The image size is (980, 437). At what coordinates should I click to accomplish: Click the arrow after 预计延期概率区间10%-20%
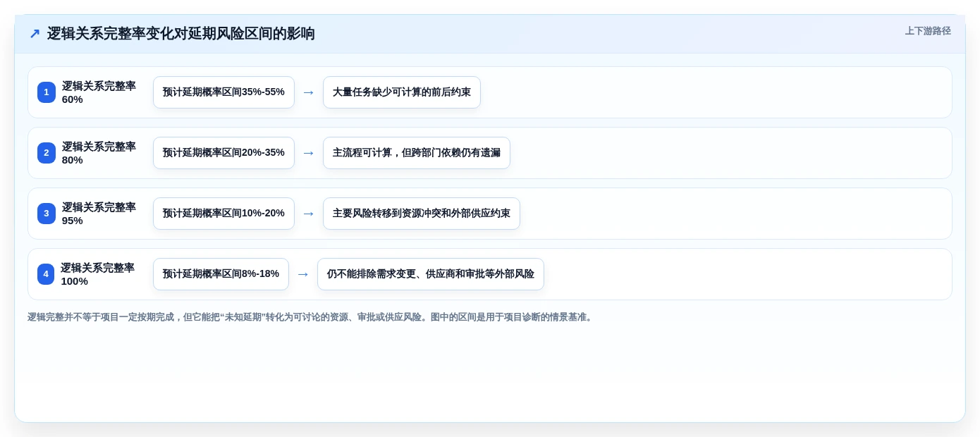click(309, 214)
